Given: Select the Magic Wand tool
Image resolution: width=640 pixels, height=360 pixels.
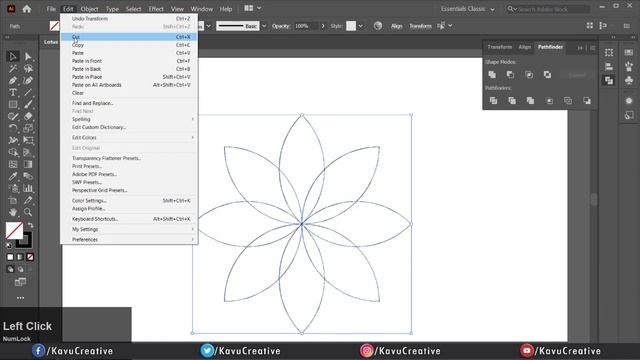Looking at the screenshot, I should point(13,68).
